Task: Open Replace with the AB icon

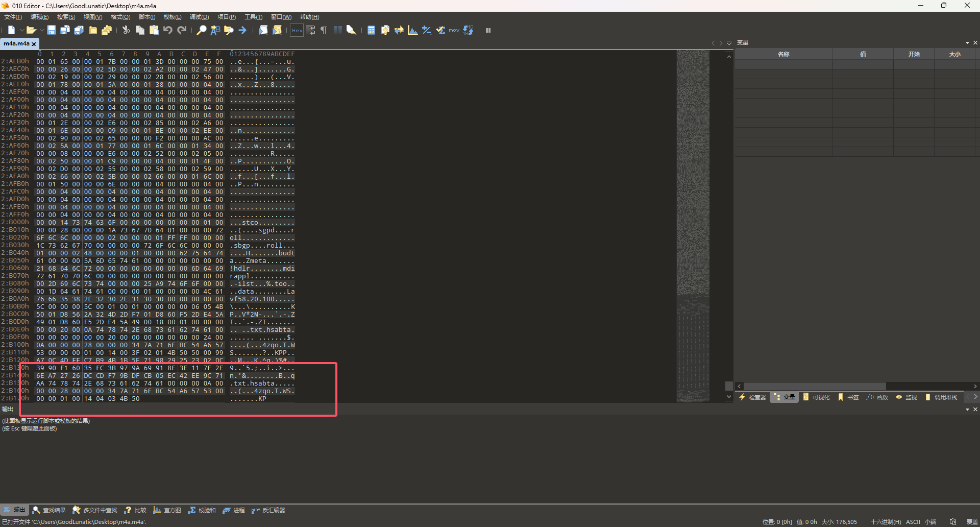Action: click(x=215, y=30)
